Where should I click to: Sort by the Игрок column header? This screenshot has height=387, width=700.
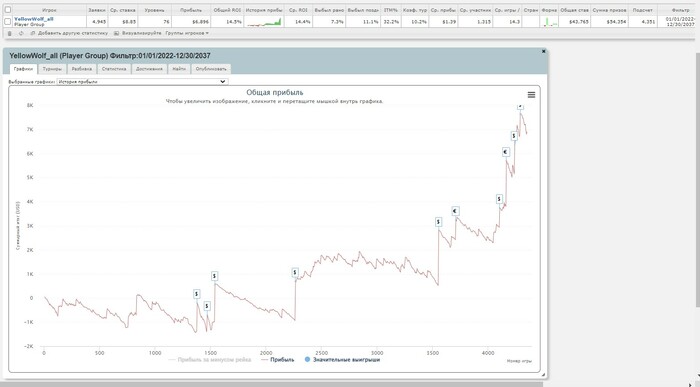coord(49,10)
